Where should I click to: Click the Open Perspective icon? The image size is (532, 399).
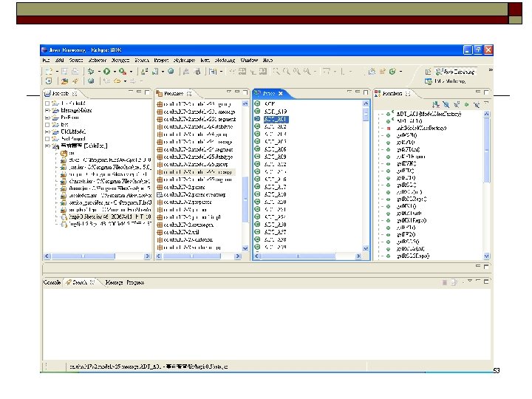click(x=428, y=72)
